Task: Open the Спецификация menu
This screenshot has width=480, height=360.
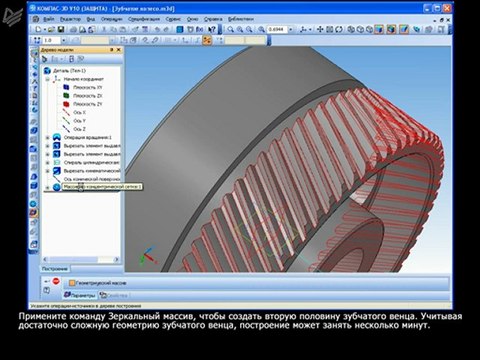Action: pos(144,19)
